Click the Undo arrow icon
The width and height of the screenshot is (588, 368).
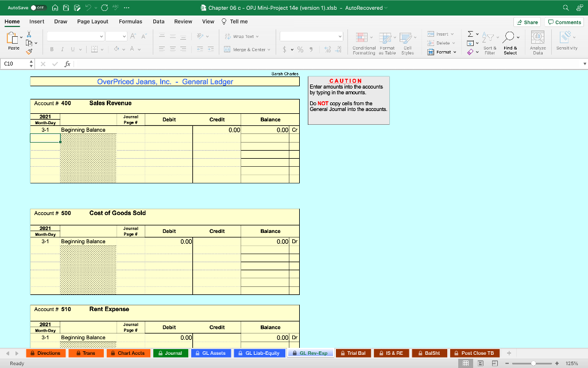click(88, 8)
